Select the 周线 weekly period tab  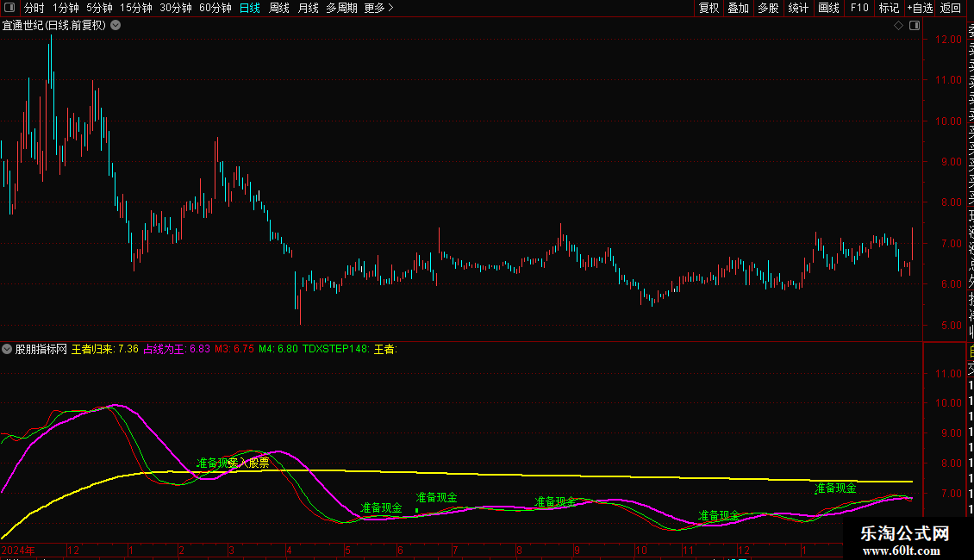tap(279, 8)
